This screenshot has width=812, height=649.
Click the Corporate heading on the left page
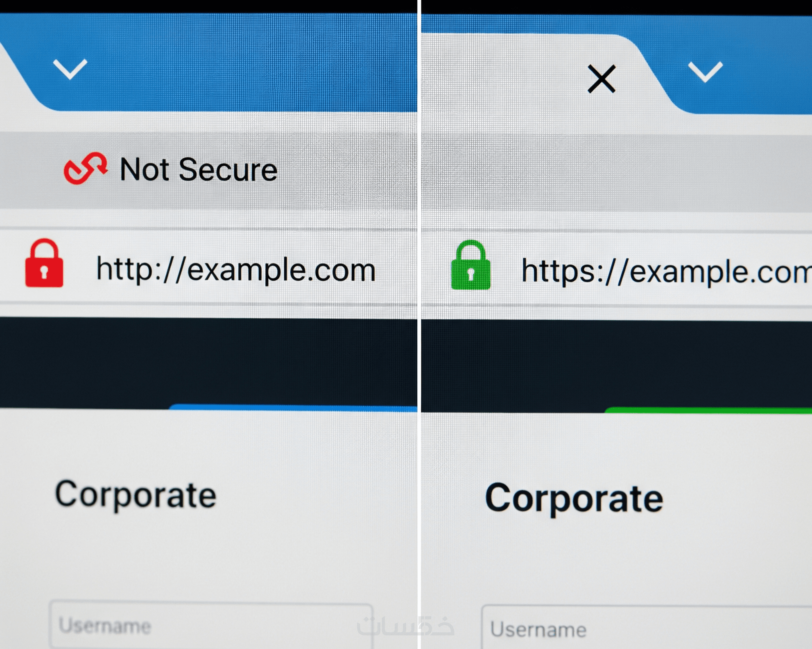tap(136, 495)
